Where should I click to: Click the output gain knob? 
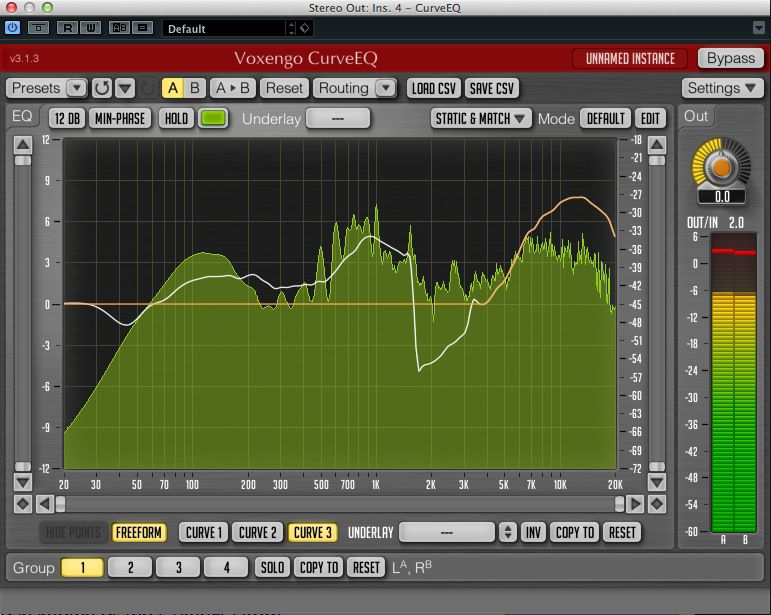point(721,166)
